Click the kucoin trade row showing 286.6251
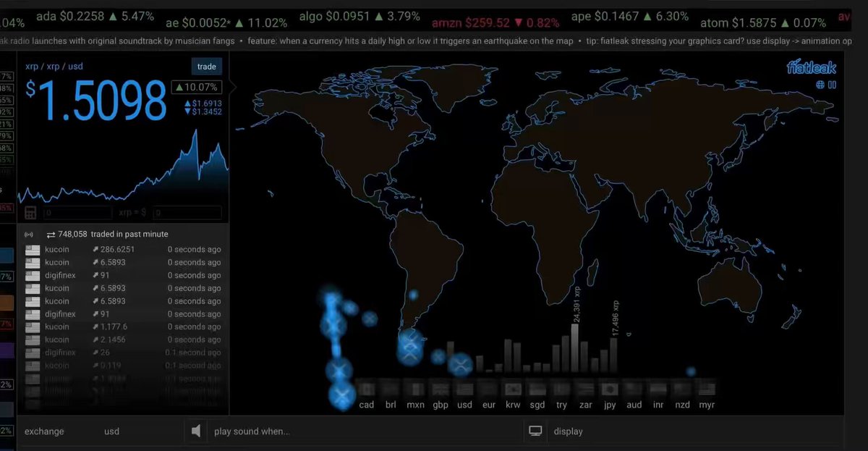This screenshot has width=868, height=451. (123, 250)
